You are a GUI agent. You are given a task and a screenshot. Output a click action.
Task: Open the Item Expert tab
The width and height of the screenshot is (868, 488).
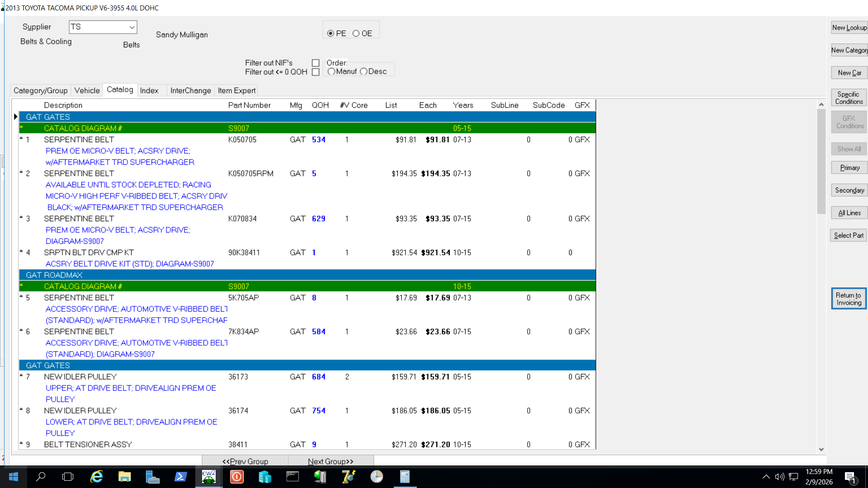tap(236, 90)
